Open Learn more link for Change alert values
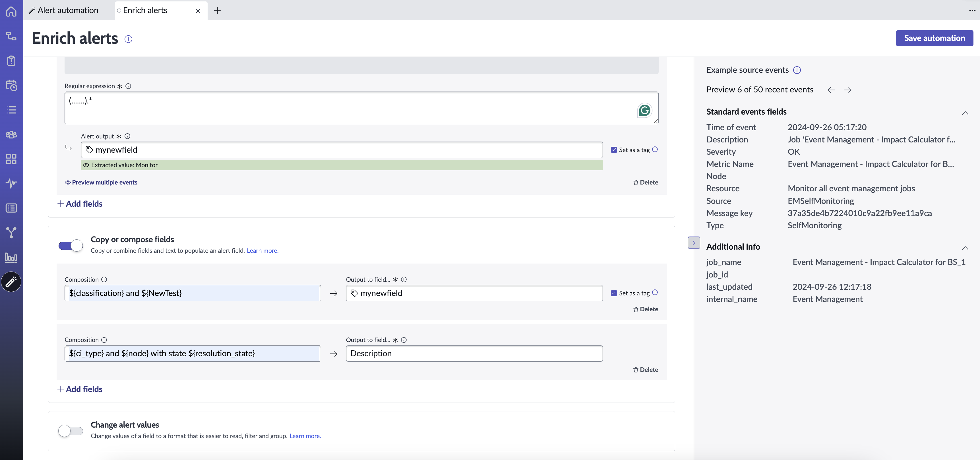980x460 pixels. 305,436
